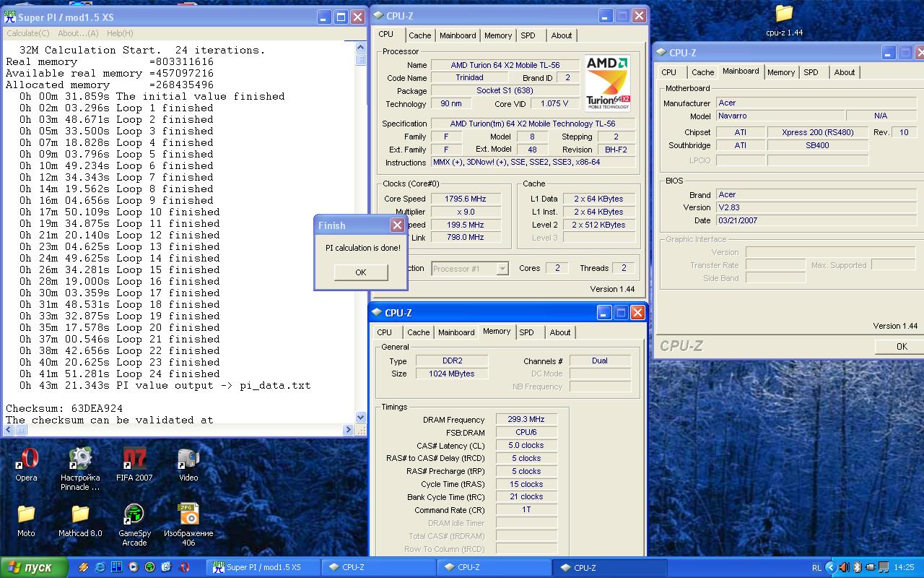This screenshot has width=924, height=578.
Task: Click the media player Quick Launch icon
Action: [134, 567]
